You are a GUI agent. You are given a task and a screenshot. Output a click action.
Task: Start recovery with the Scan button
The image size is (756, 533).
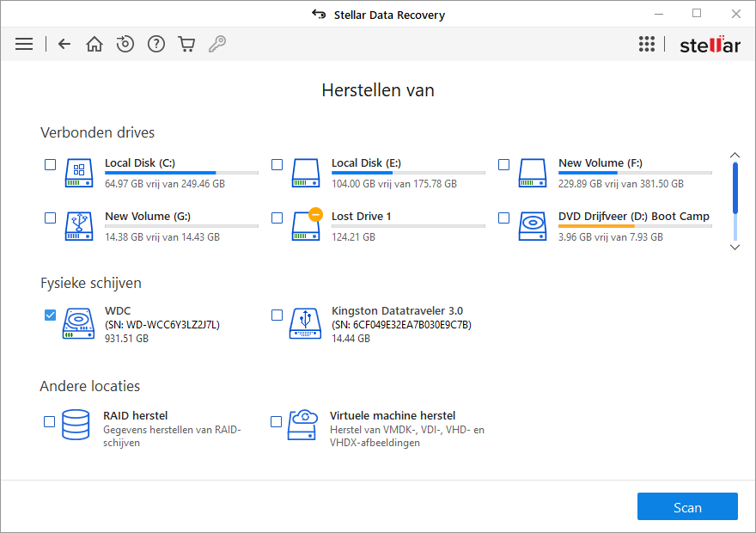click(x=687, y=506)
